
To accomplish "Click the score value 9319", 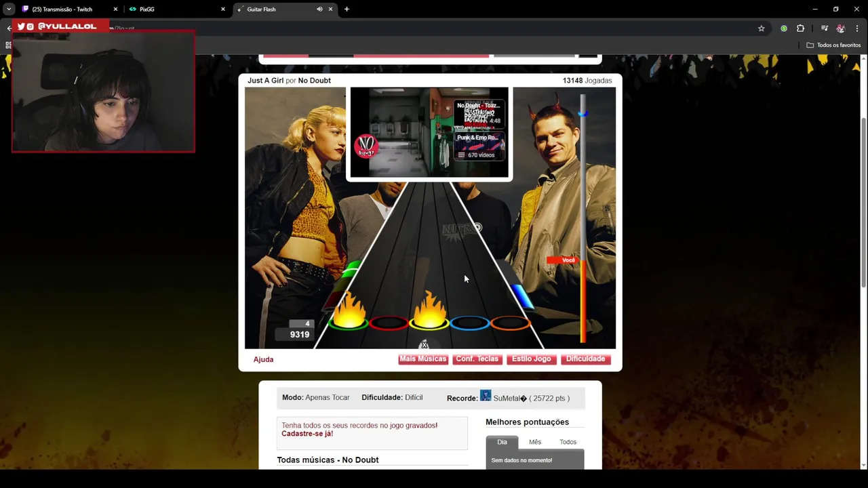I will click(x=300, y=335).
